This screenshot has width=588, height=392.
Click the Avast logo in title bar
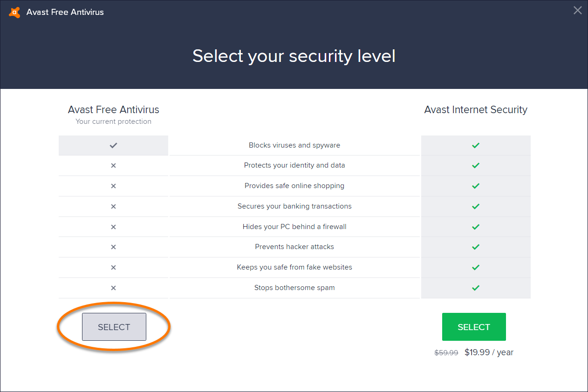[14, 12]
